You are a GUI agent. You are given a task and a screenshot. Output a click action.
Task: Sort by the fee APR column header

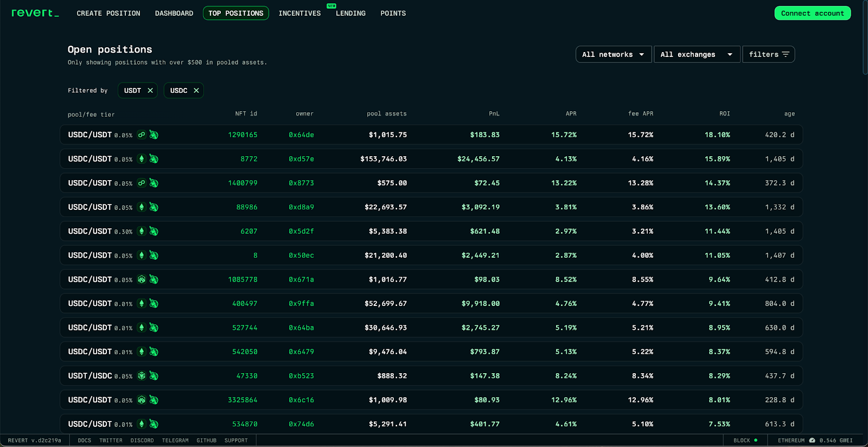(641, 114)
